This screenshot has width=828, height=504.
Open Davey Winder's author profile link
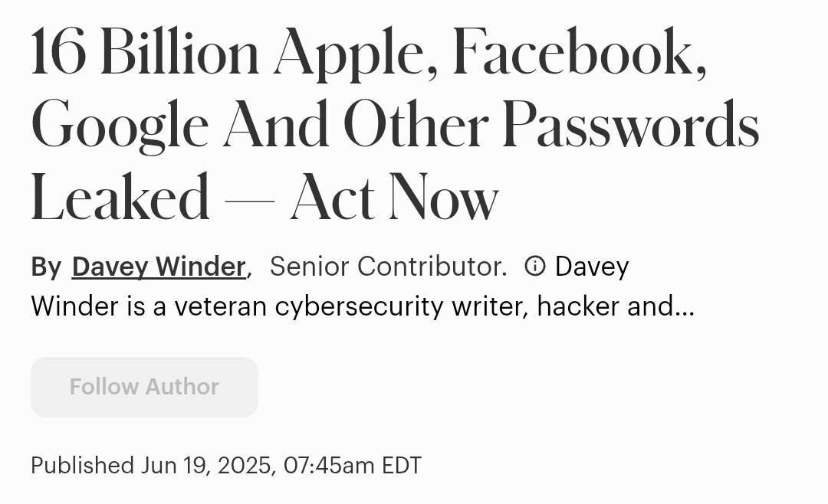click(x=158, y=266)
